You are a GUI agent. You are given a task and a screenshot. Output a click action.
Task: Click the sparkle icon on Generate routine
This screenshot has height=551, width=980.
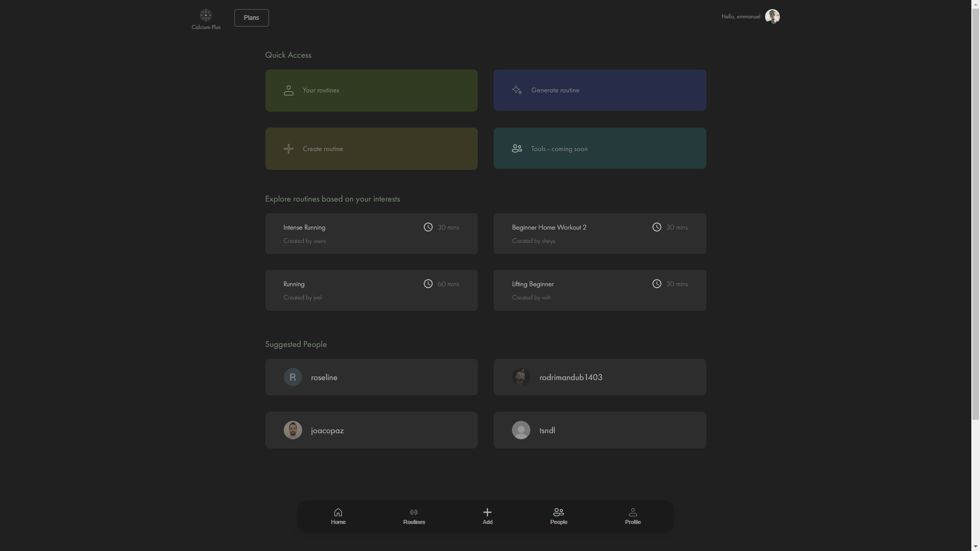(x=517, y=90)
